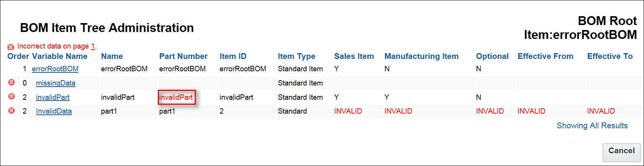
Task: Click the error icon beside page error message
Action: coord(11,47)
